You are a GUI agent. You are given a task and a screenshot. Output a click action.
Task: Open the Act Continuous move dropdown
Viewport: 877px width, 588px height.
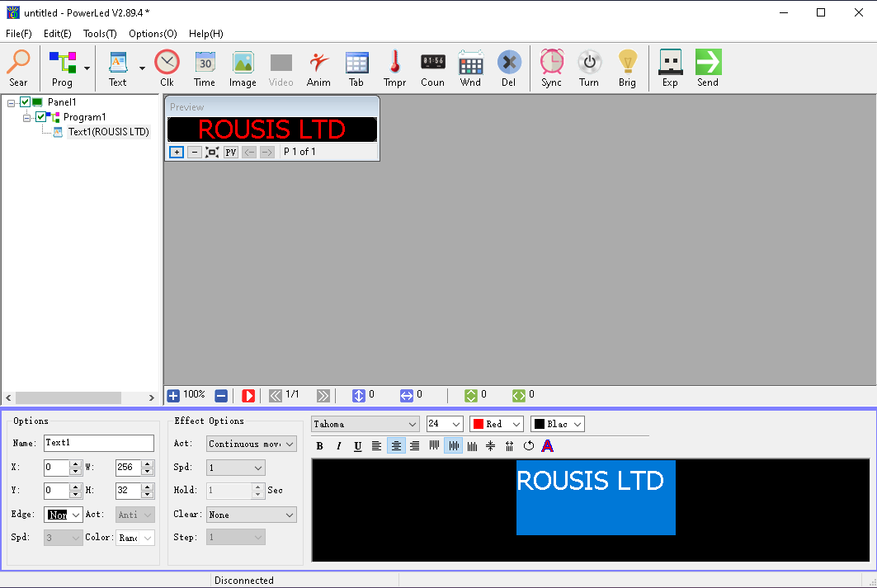click(290, 445)
